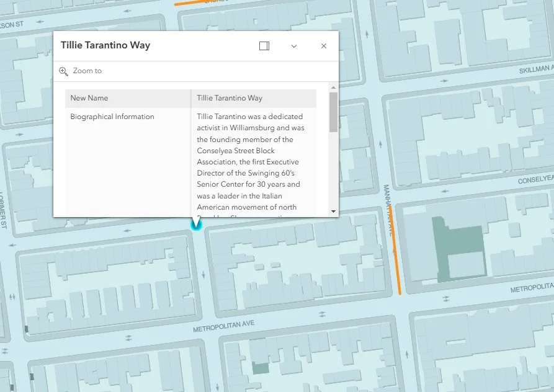The height and width of the screenshot is (392, 554).
Task: Close the Tillie Tarantino Way popup
Action: [x=324, y=46]
